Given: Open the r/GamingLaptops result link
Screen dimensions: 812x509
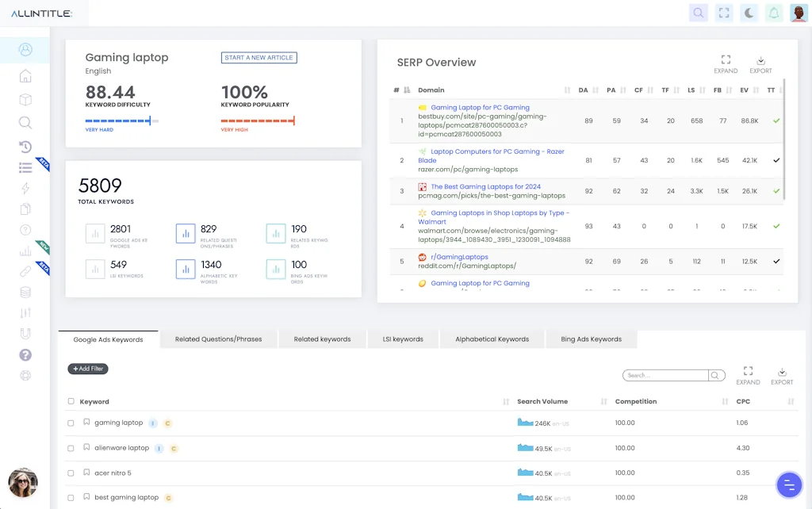Looking at the screenshot, I should (x=459, y=257).
